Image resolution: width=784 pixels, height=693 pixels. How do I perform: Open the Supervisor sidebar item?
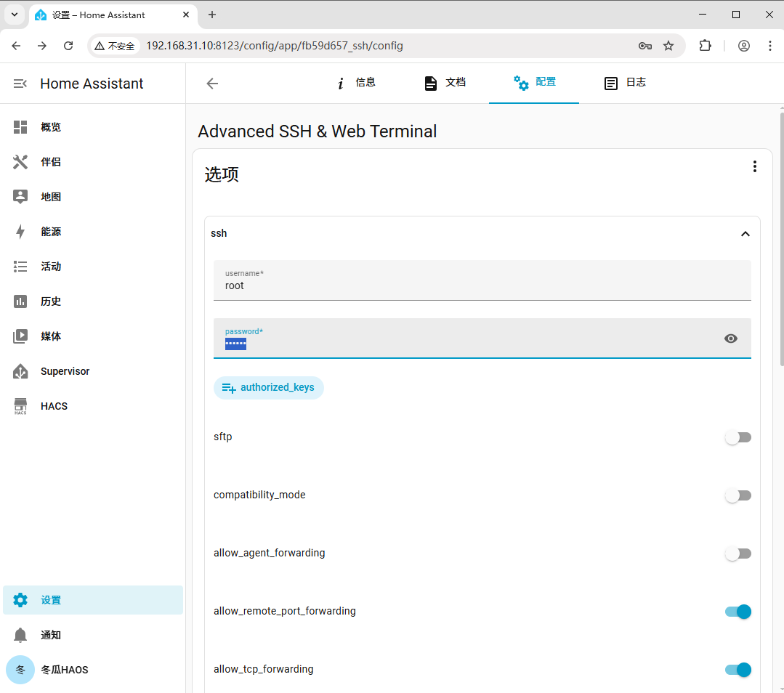pyautogui.click(x=92, y=371)
